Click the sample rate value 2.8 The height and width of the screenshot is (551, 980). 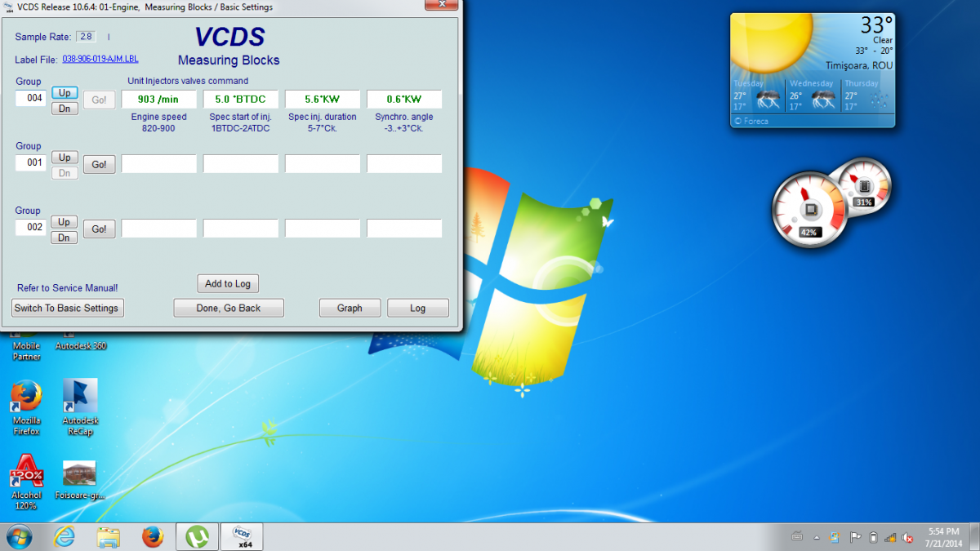coord(85,37)
